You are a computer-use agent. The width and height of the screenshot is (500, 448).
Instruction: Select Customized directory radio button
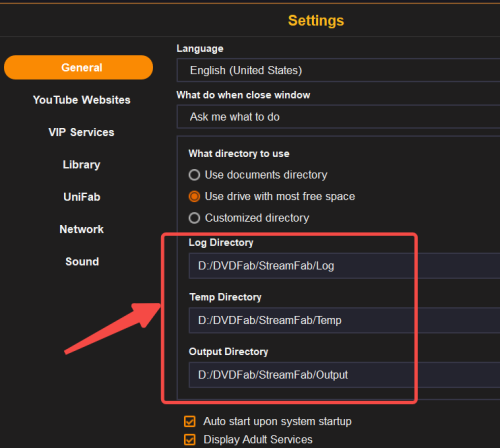click(194, 218)
